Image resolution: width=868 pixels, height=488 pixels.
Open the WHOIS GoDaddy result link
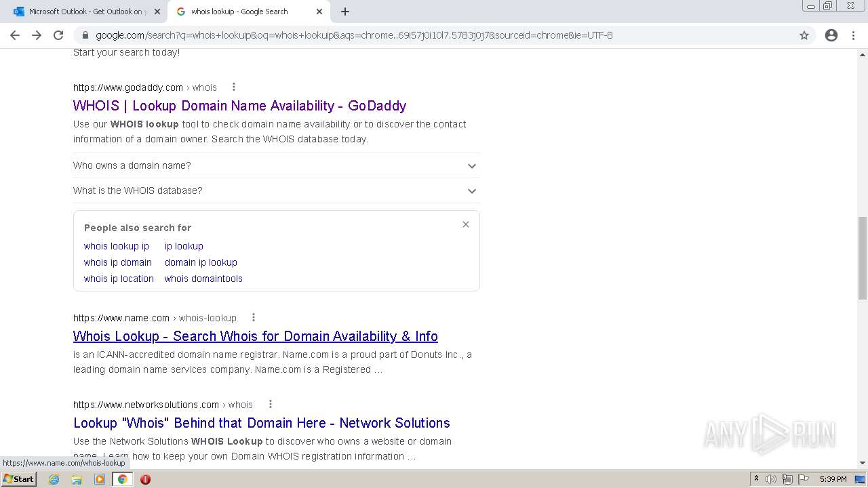click(239, 106)
